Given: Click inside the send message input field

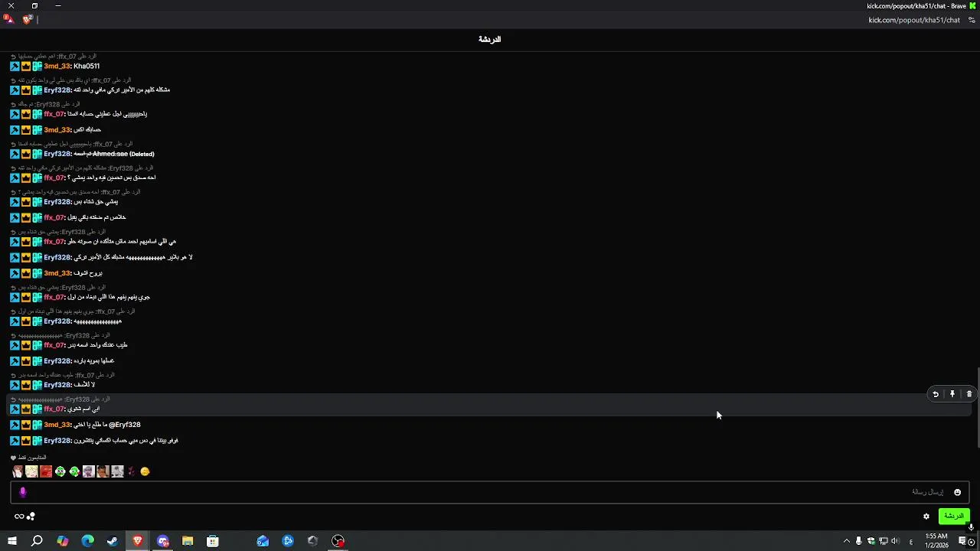Looking at the screenshot, I should pyautogui.click(x=490, y=492).
